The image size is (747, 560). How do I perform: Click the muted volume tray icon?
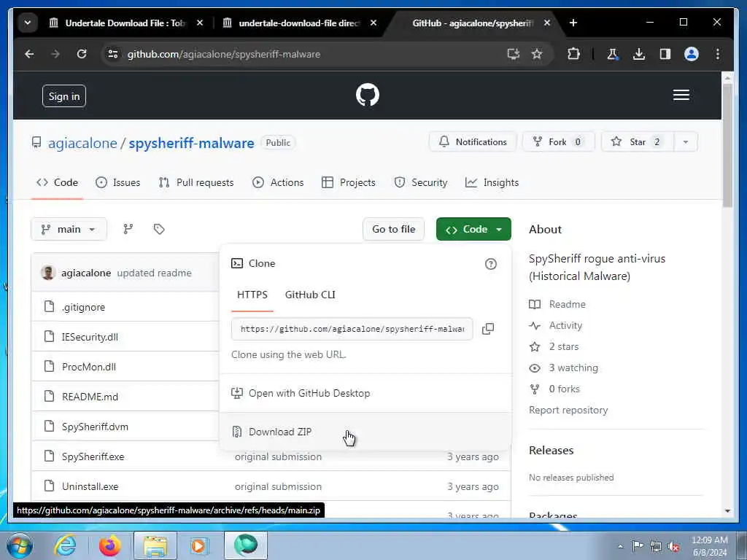pyautogui.click(x=673, y=547)
